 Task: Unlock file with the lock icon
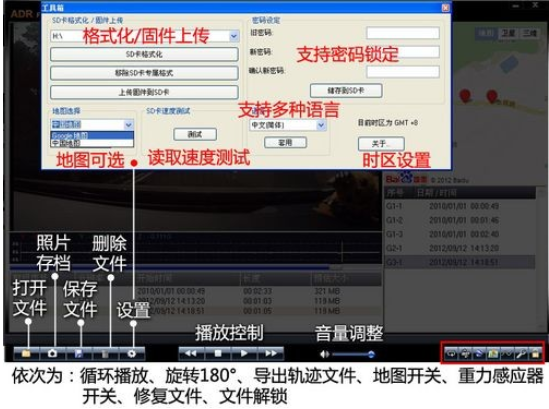coord(535,354)
